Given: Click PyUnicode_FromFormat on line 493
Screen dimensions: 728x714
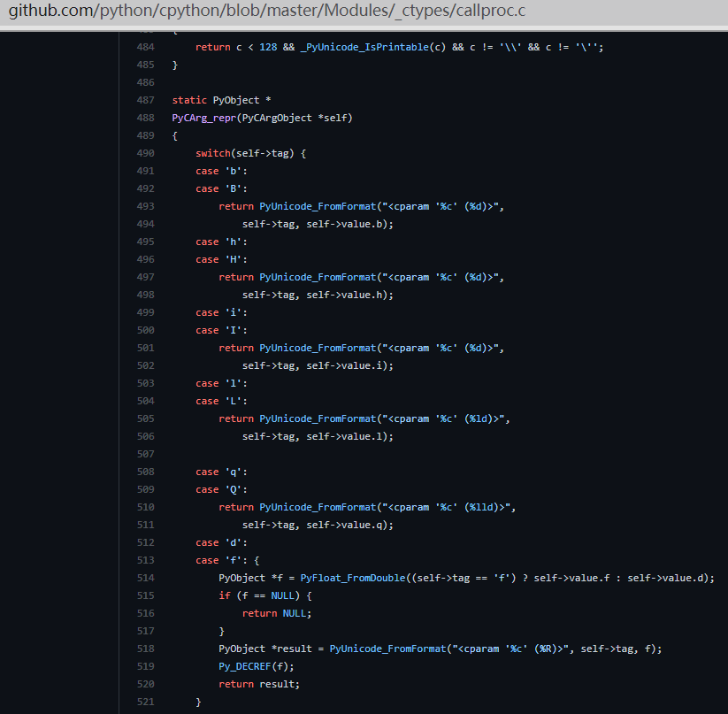Looking at the screenshot, I should pyautogui.click(x=318, y=206).
